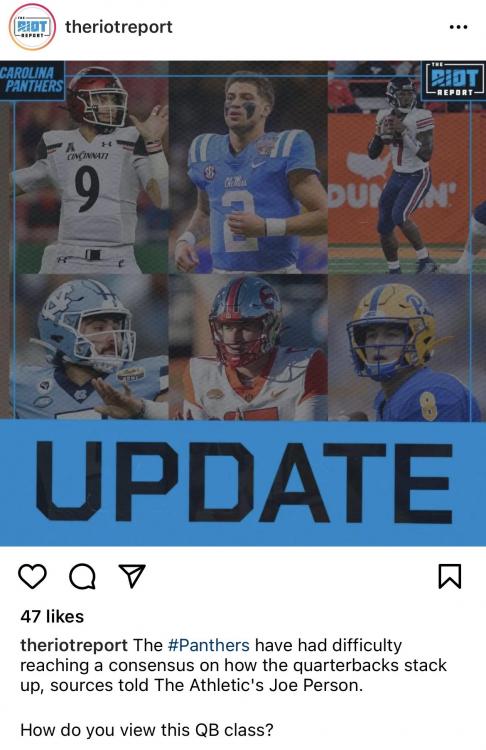The height and width of the screenshot is (750, 486).
Task: Like the post with the heart icon
Action: [x=32, y=576]
